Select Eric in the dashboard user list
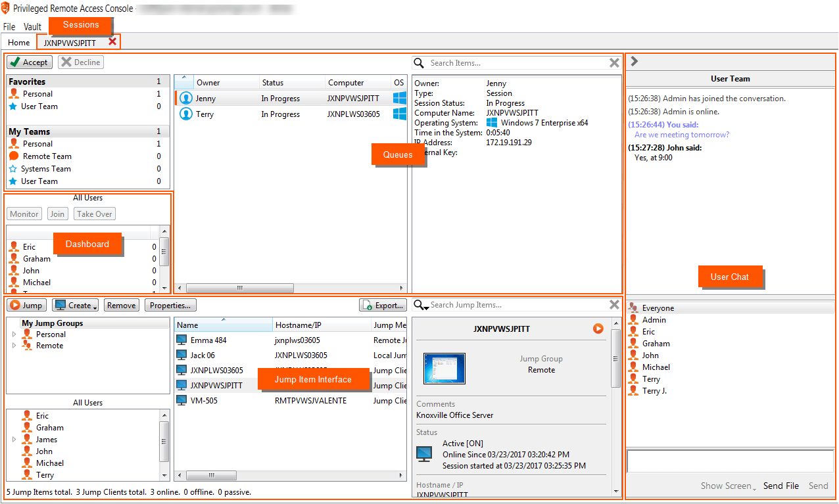This screenshot has width=839, height=504. pyautogui.click(x=83, y=247)
